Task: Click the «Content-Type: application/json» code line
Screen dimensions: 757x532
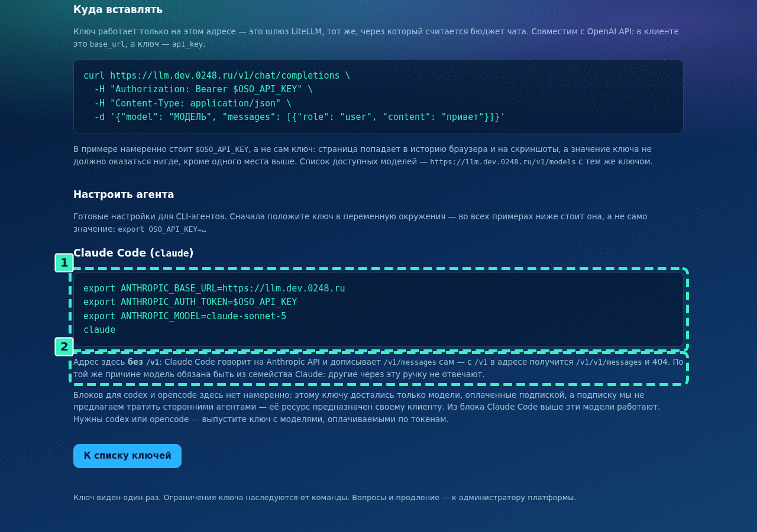Action: (x=193, y=103)
